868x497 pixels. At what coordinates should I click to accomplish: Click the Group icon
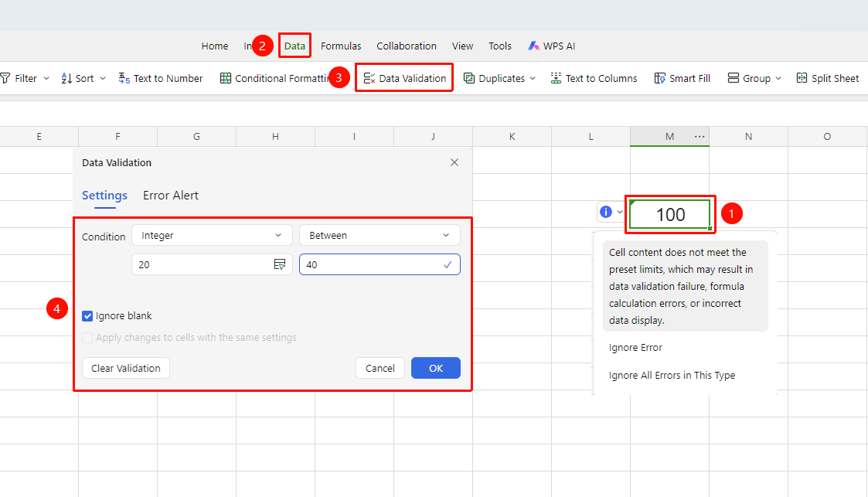pyautogui.click(x=734, y=78)
